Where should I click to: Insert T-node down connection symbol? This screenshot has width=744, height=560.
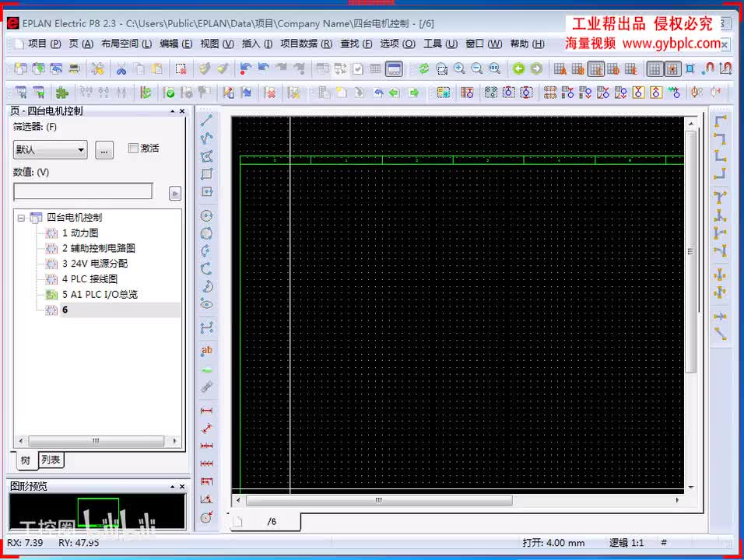pyautogui.click(x=721, y=198)
